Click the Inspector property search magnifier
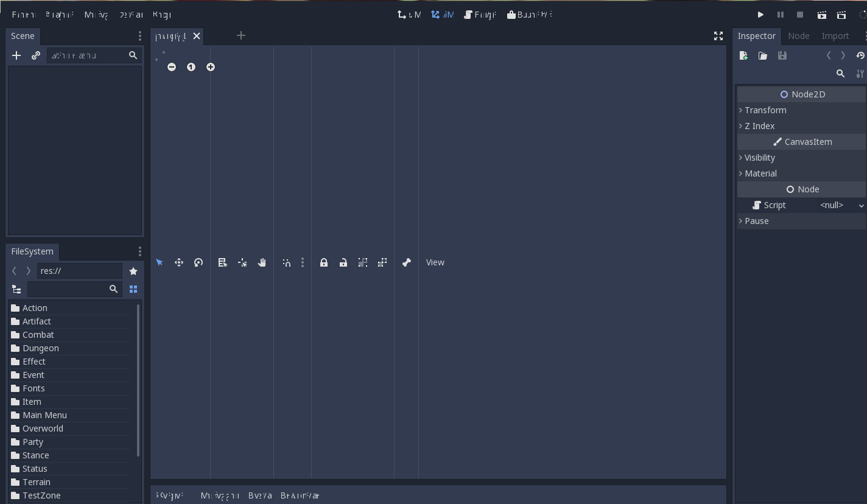The image size is (867, 504). coord(840,74)
